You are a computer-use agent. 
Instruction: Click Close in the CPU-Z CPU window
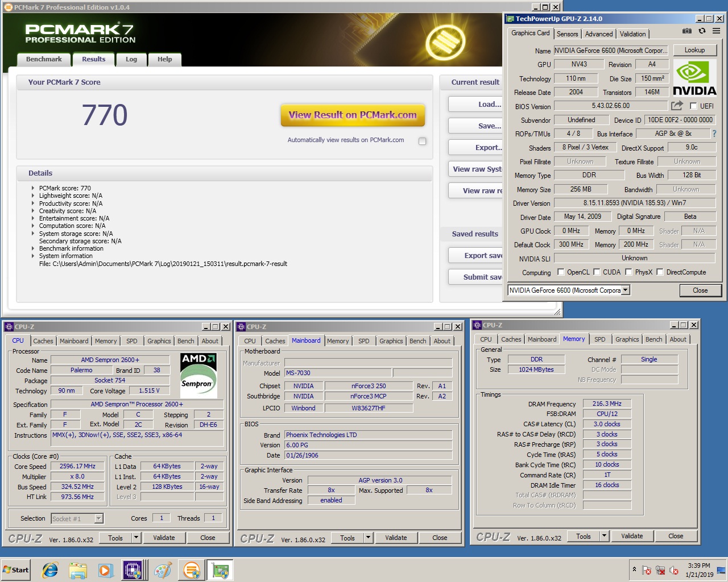(x=208, y=538)
